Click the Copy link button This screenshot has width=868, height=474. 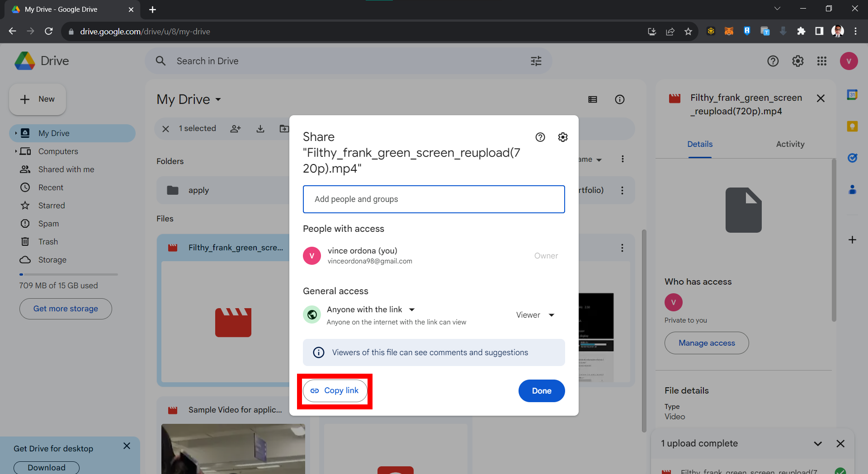pyautogui.click(x=335, y=390)
